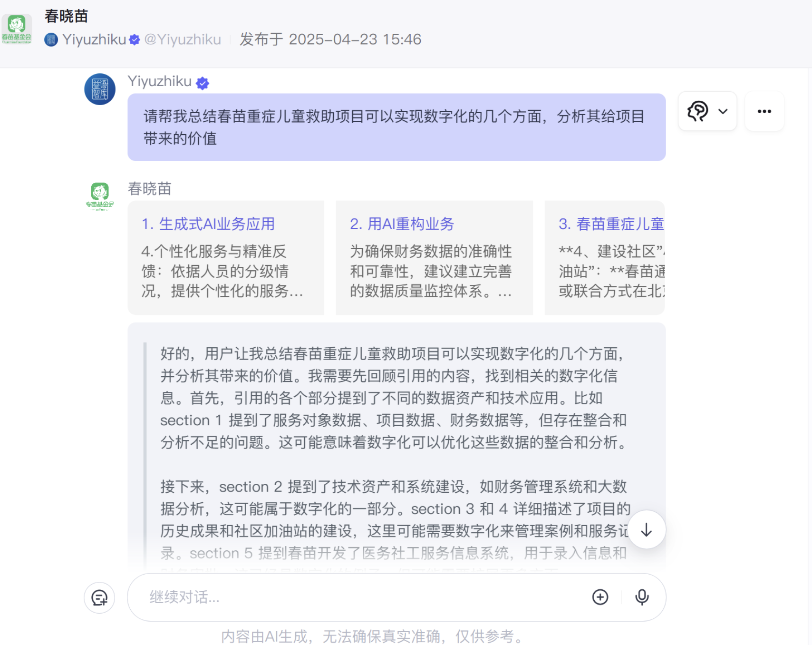Select the Yiyuzhiku username above the question bubble
This screenshot has height=645, width=812.
click(160, 81)
